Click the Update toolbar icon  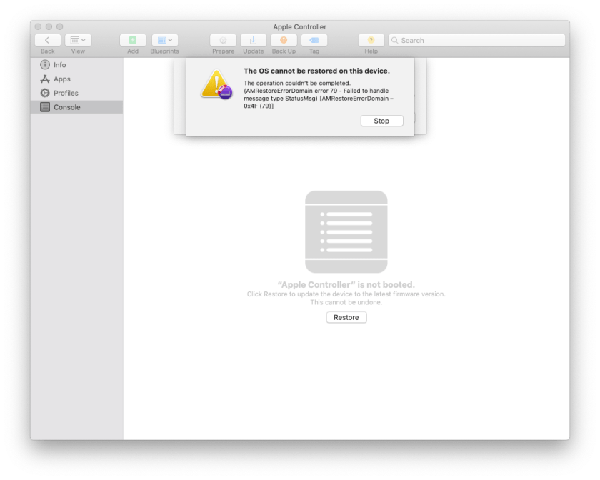253,40
